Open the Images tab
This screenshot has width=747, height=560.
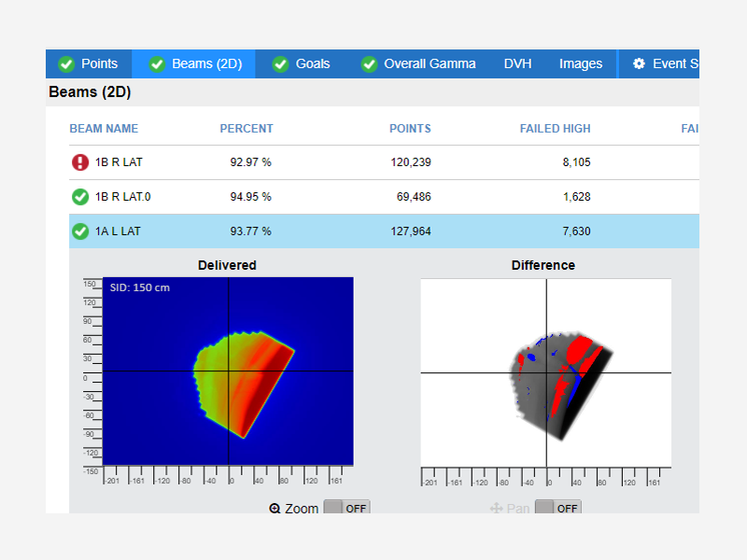click(580, 64)
